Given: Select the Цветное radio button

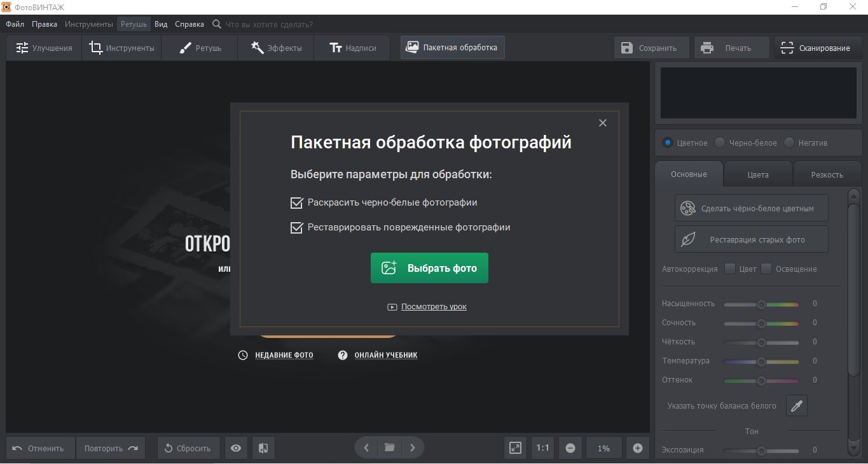Looking at the screenshot, I should (x=667, y=143).
